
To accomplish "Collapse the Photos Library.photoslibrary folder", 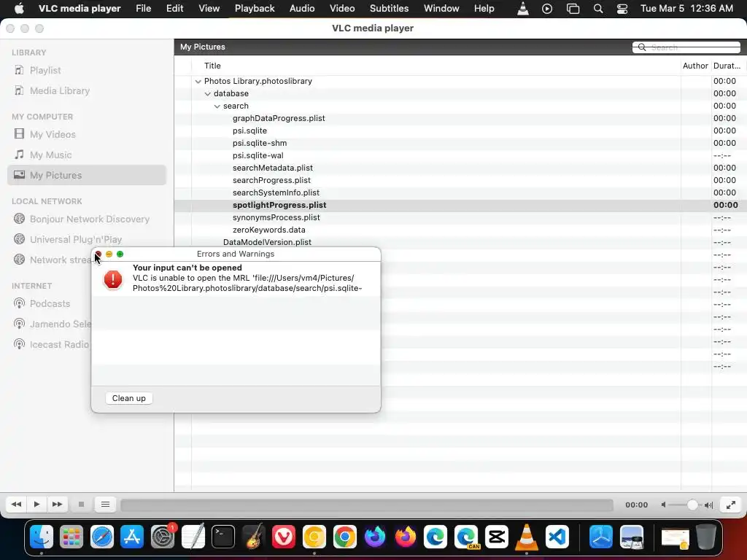I will [x=198, y=82].
